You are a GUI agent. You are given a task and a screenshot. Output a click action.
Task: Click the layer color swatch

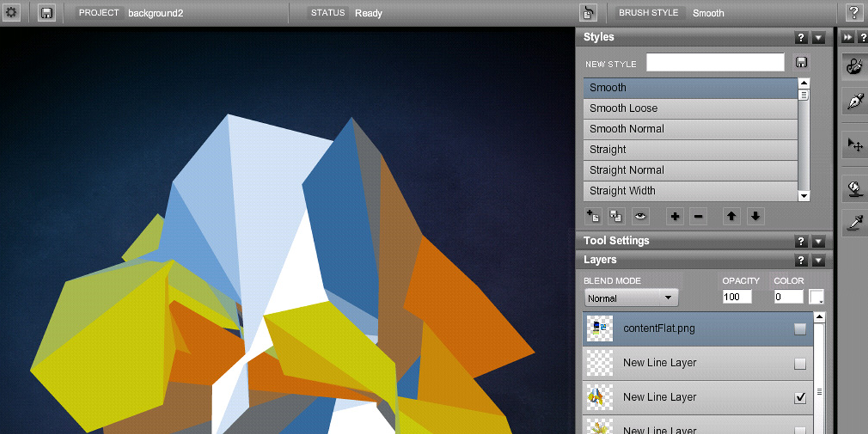pos(816,297)
